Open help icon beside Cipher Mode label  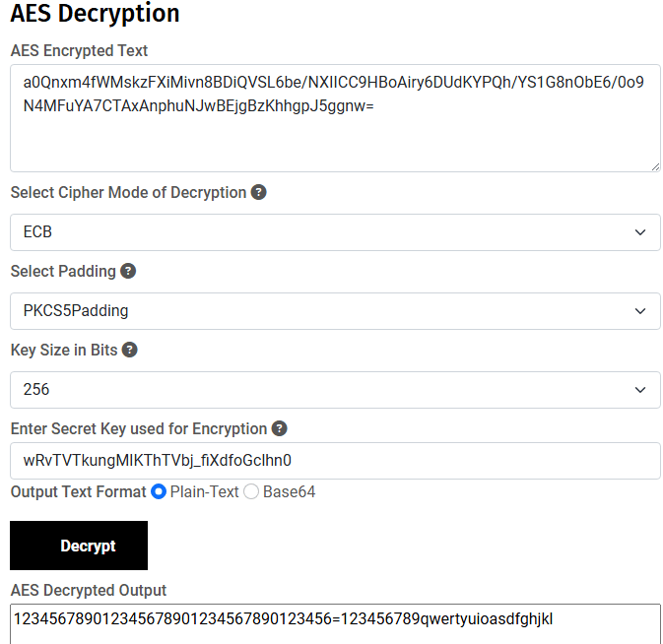pos(258,192)
